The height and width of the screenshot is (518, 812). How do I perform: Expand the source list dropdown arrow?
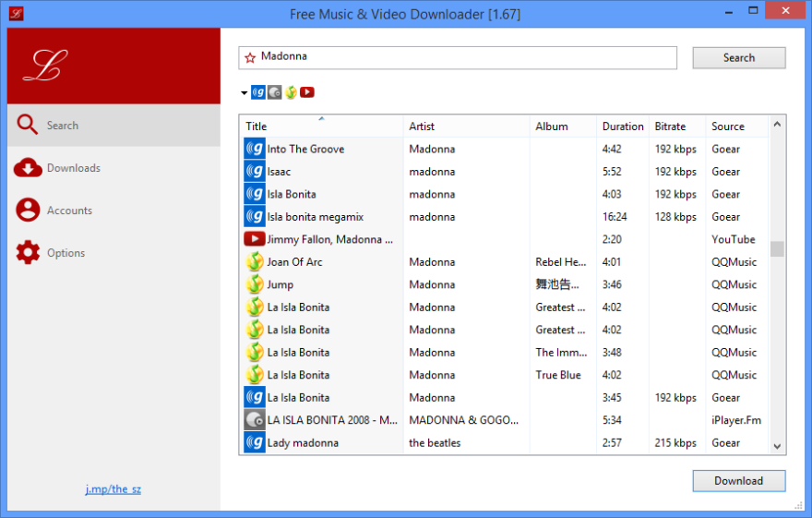coord(245,93)
